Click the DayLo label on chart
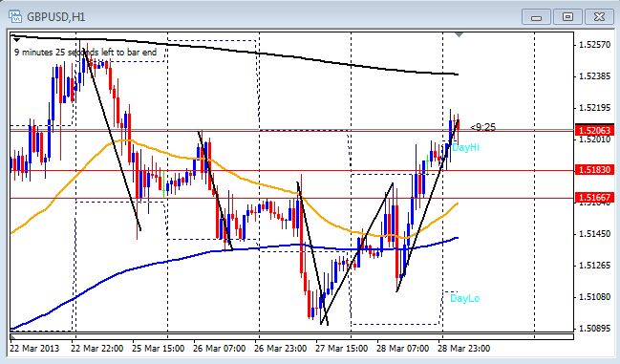The width and height of the screenshot is (620, 364). coord(464,298)
